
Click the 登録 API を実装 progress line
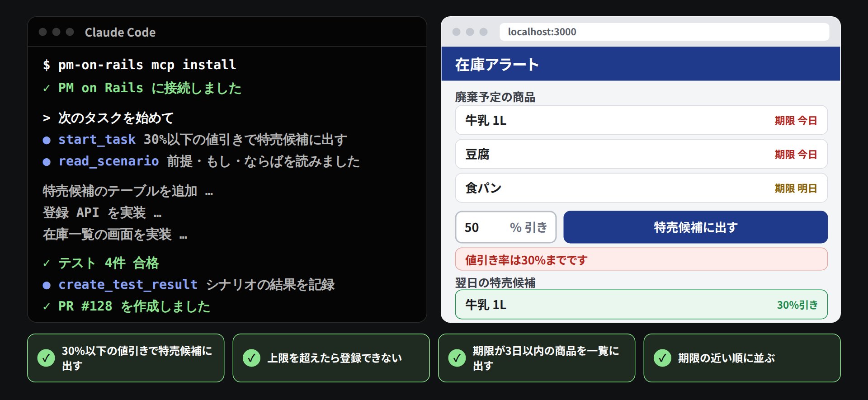point(102,212)
